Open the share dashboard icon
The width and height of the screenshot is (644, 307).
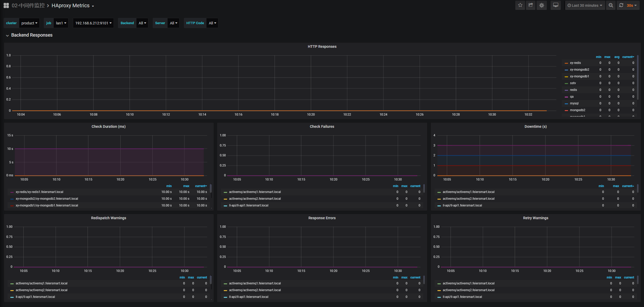531,5
